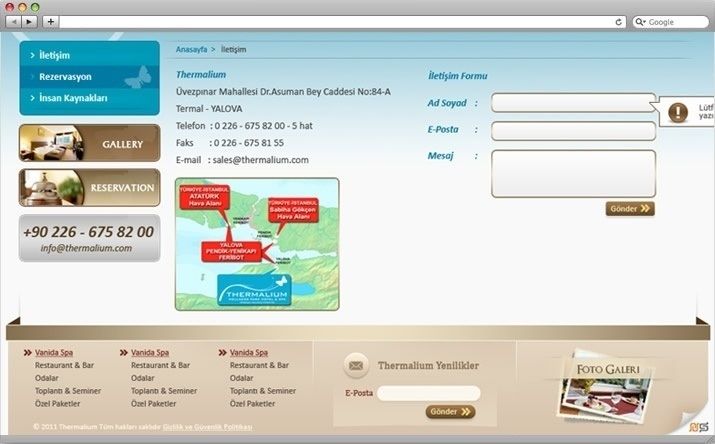Open the Google search magnifier dropdown

click(640, 22)
